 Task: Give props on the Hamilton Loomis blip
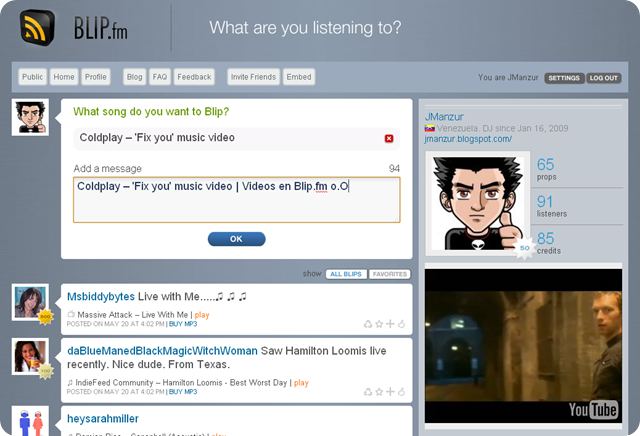pyautogui.click(x=401, y=392)
